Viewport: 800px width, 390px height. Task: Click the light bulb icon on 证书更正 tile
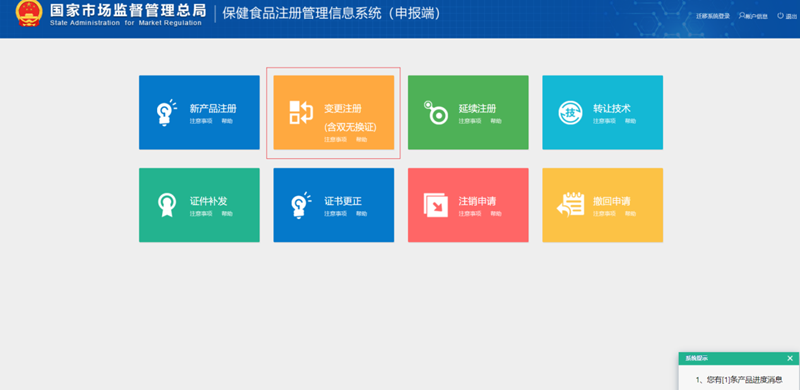(301, 205)
